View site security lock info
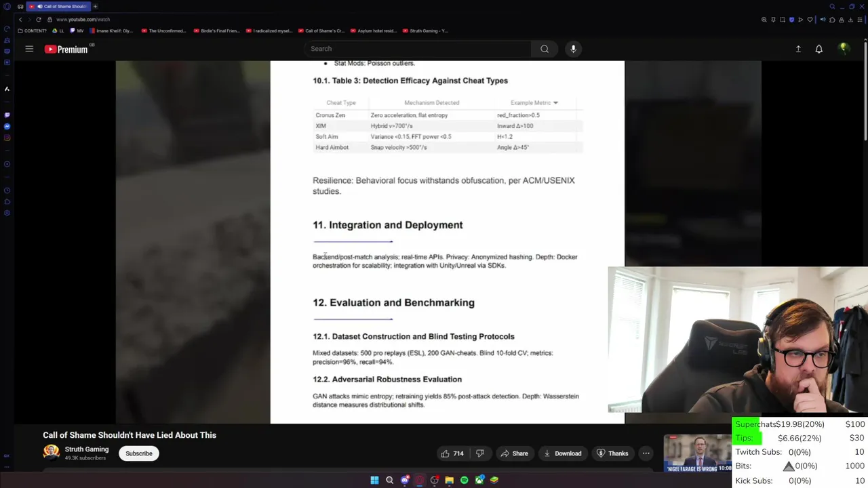This screenshot has height=488, width=868. click(50, 20)
